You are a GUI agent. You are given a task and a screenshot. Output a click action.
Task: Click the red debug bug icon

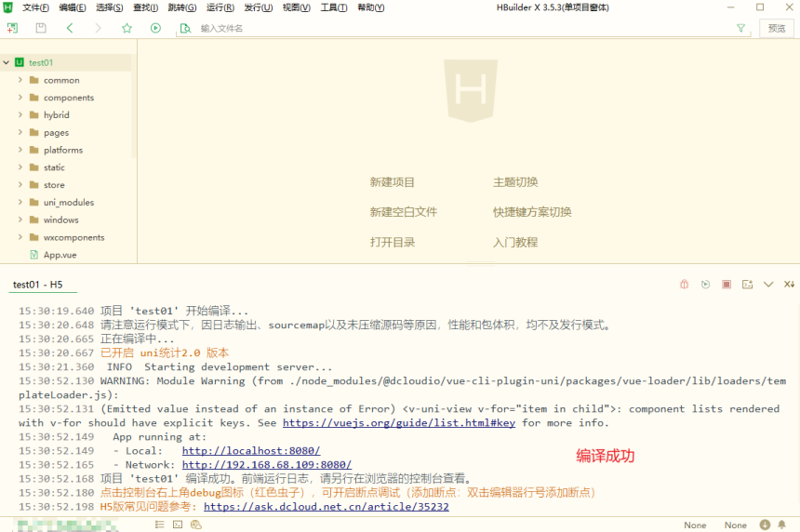click(x=684, y=284)
